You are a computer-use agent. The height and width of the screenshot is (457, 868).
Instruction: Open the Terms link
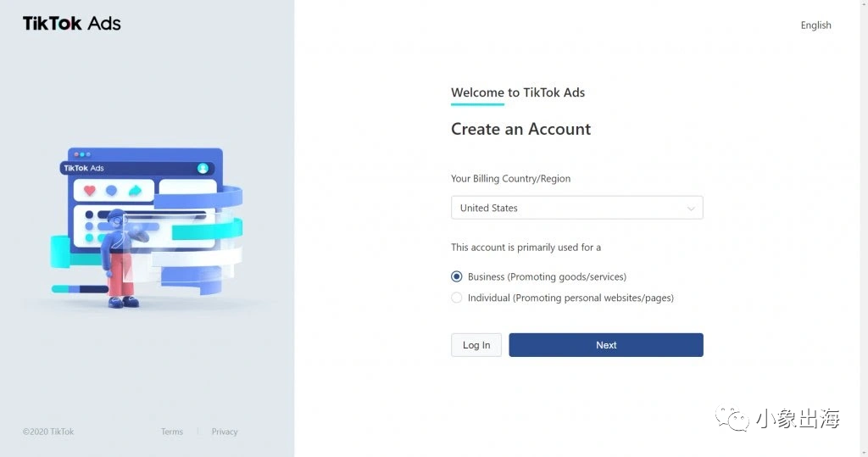coord(171,432)
